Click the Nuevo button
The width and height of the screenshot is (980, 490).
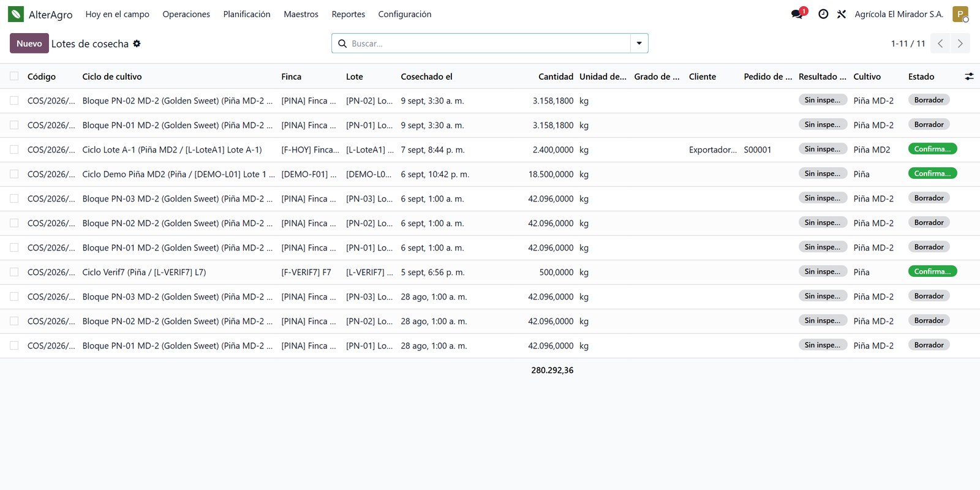pos(29,43)
